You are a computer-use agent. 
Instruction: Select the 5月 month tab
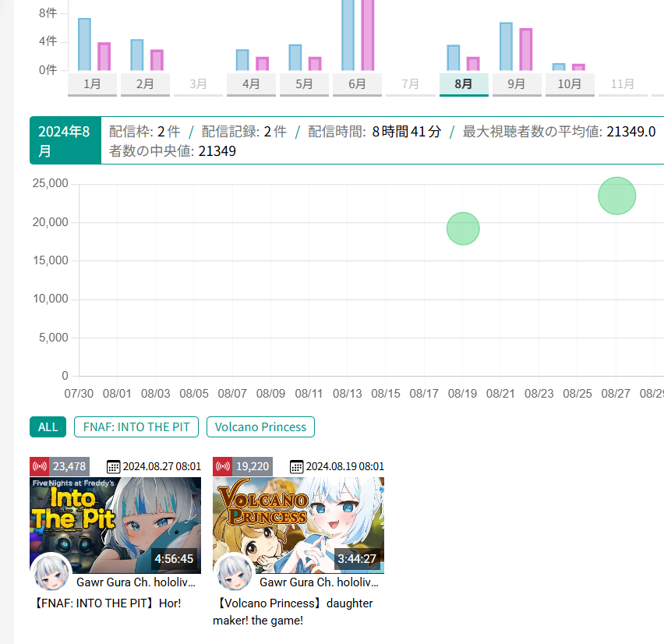click(x=304, y=84)
